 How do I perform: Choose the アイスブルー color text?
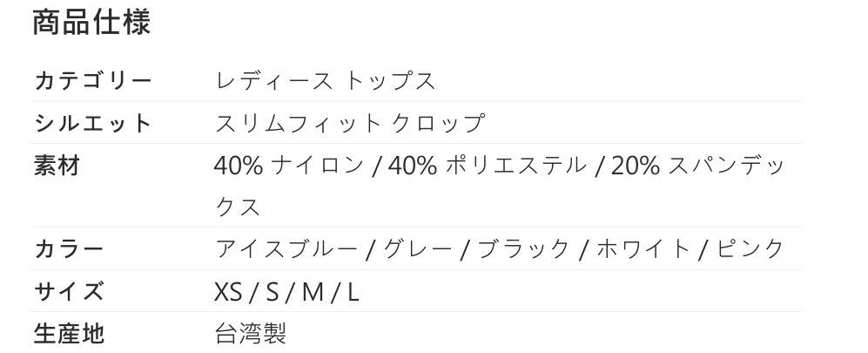coord(286,248)
